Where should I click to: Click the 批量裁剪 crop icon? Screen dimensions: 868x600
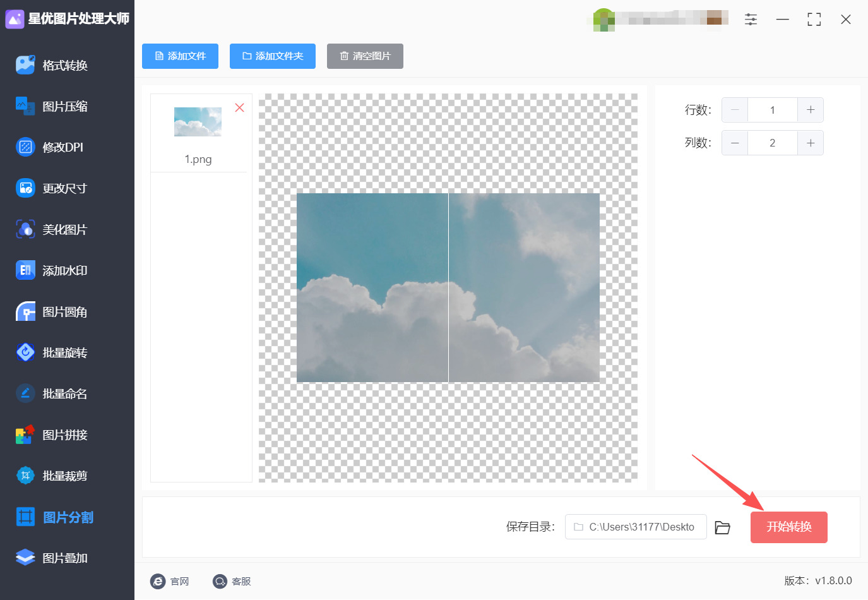tap(25, 476)
